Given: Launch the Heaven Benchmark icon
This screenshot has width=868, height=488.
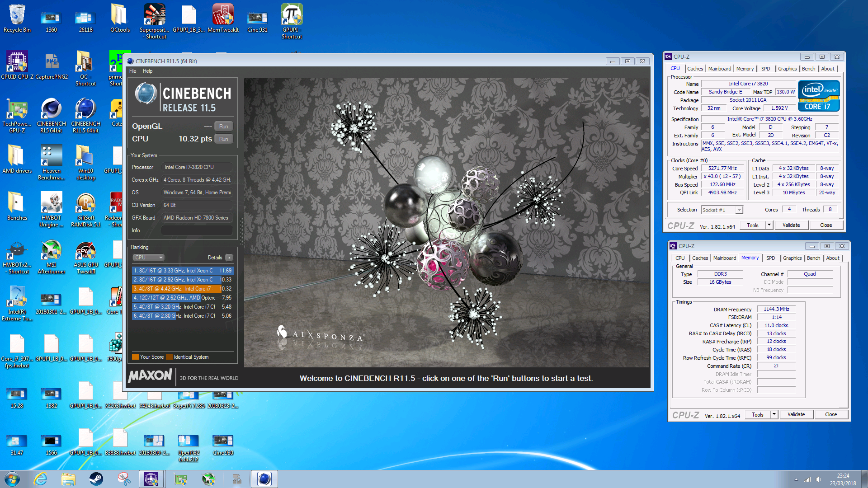Looking at the screenshot, I should (51, 162).
